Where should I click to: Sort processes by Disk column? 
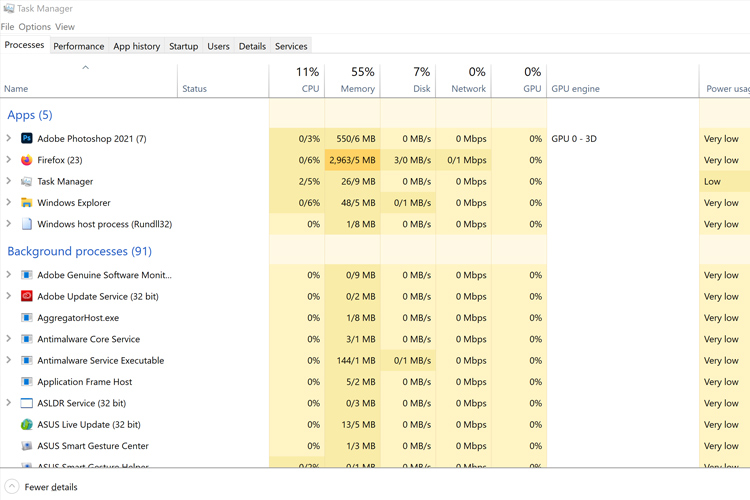408,80
